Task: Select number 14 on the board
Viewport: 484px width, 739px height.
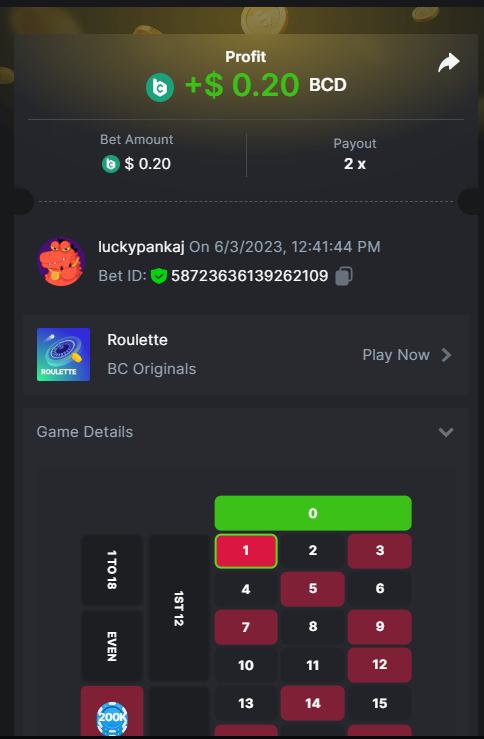Action: (312, 703)
